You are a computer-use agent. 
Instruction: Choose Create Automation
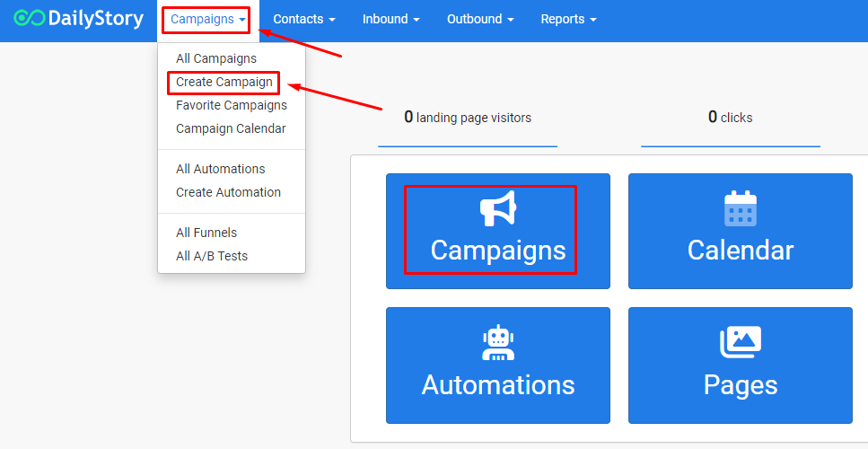(x=228, y=192)
